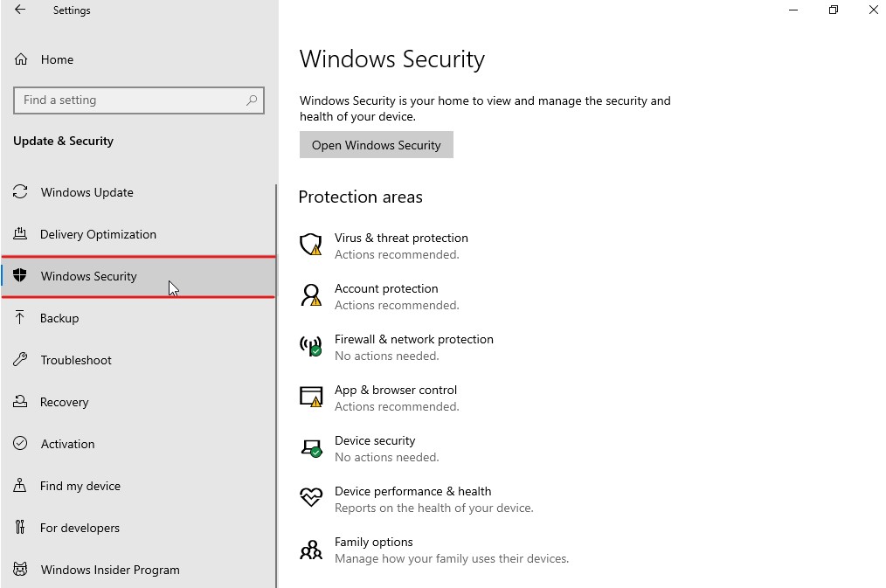886x588 pixels.
Task: Open Recovery settings
Action: pos(138,402)
